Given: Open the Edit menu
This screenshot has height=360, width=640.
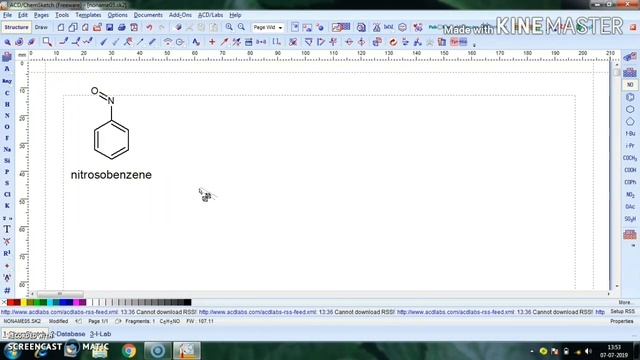Looking at the screenshot, I should tap(23, 15).
